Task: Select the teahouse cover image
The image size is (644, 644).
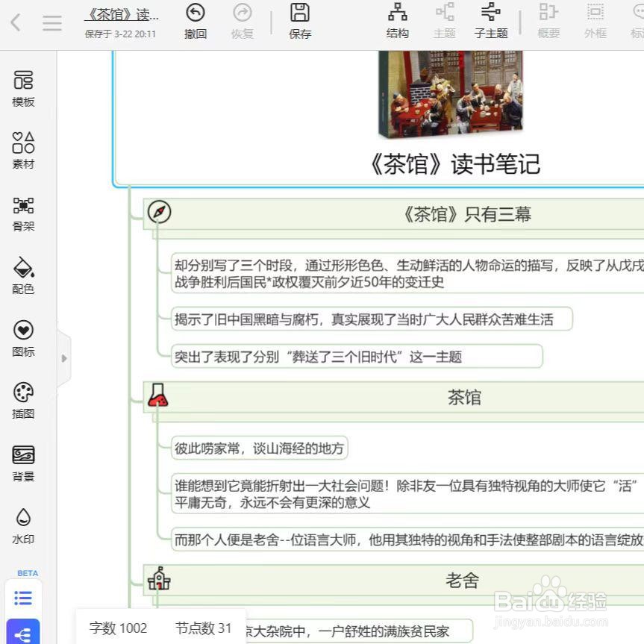Action: 451,93
